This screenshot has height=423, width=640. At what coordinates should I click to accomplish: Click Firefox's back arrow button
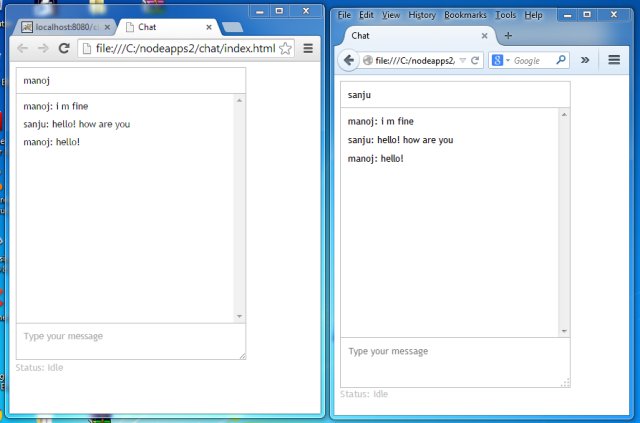[x=349, y=60]
